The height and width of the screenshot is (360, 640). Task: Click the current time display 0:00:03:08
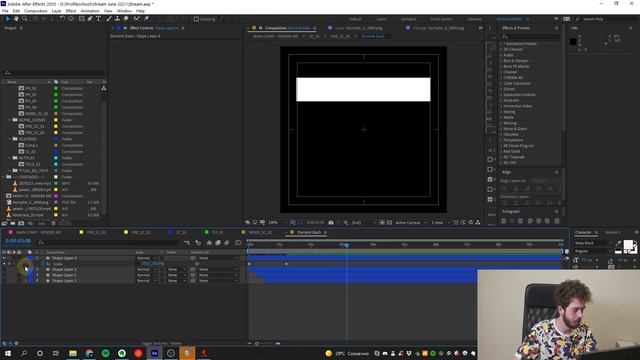[x=18, y=241]
